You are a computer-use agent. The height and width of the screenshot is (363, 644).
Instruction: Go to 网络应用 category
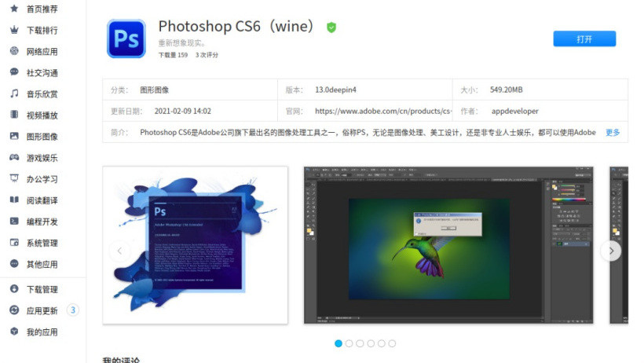42,52
